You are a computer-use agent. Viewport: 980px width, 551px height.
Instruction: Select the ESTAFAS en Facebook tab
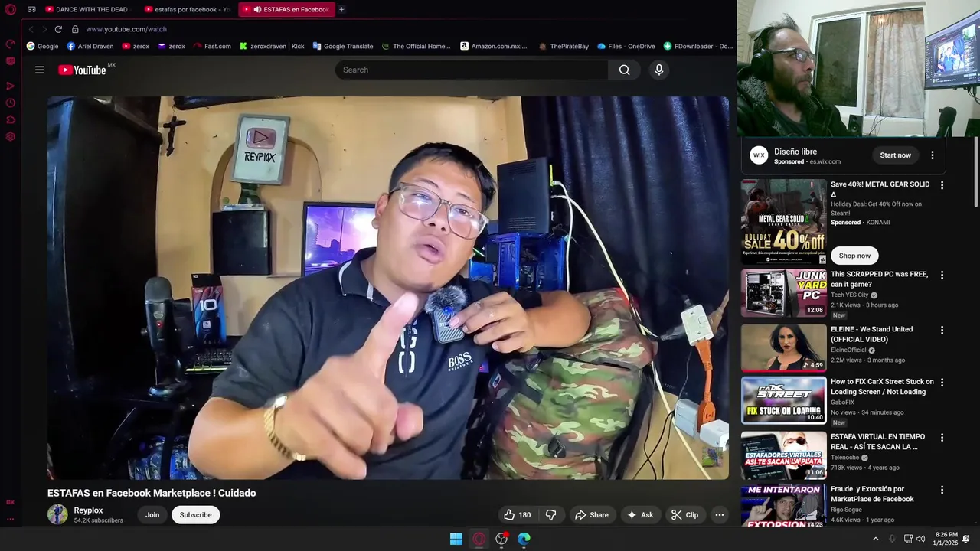(x=288, y=9)
